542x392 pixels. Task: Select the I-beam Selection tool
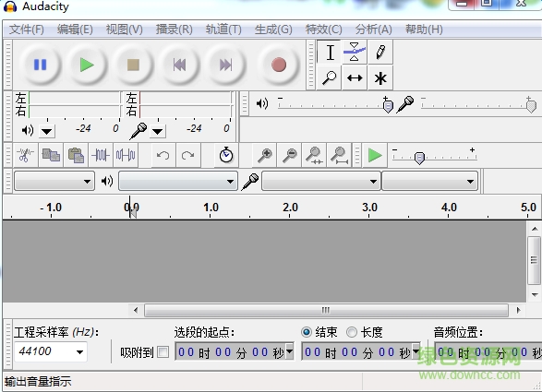[x=330, y=53]
